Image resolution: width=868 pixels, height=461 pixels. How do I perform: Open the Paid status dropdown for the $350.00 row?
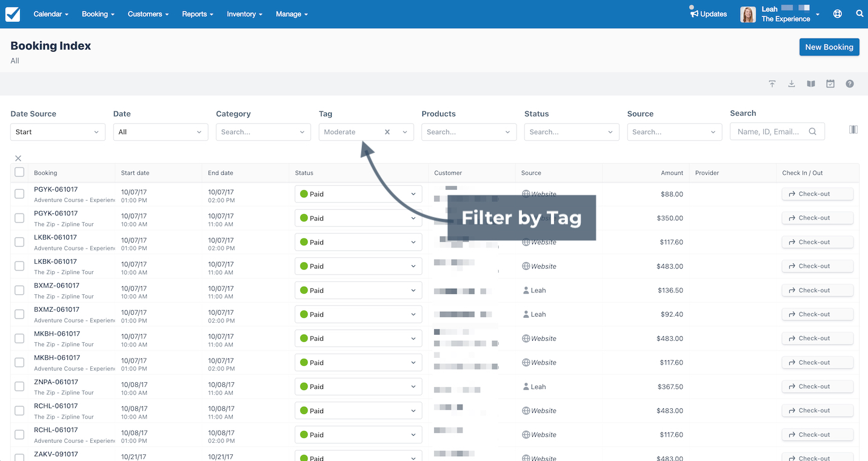359,218
